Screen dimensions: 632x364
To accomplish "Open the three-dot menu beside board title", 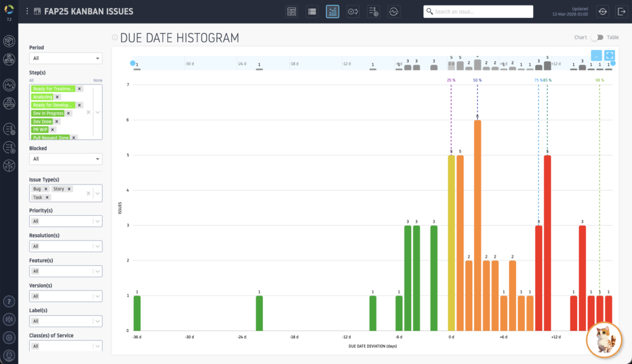I will 27,11.
